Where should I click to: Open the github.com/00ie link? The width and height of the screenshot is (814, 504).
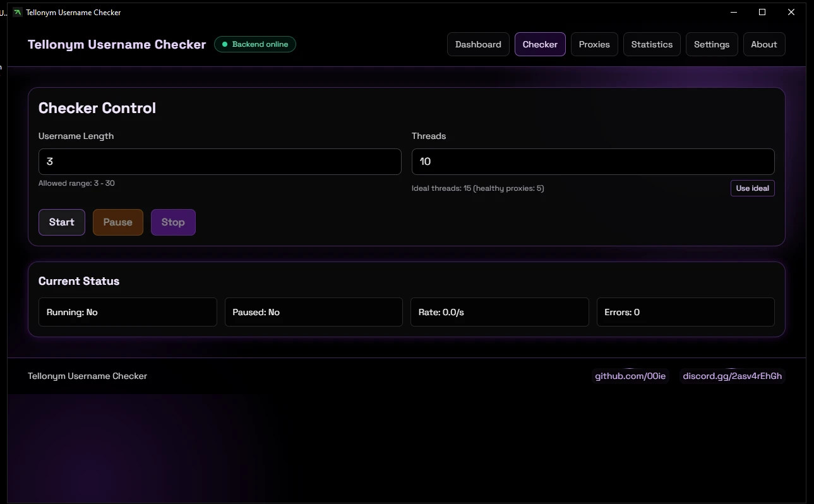pyautogui.click(x=630, y=376)
